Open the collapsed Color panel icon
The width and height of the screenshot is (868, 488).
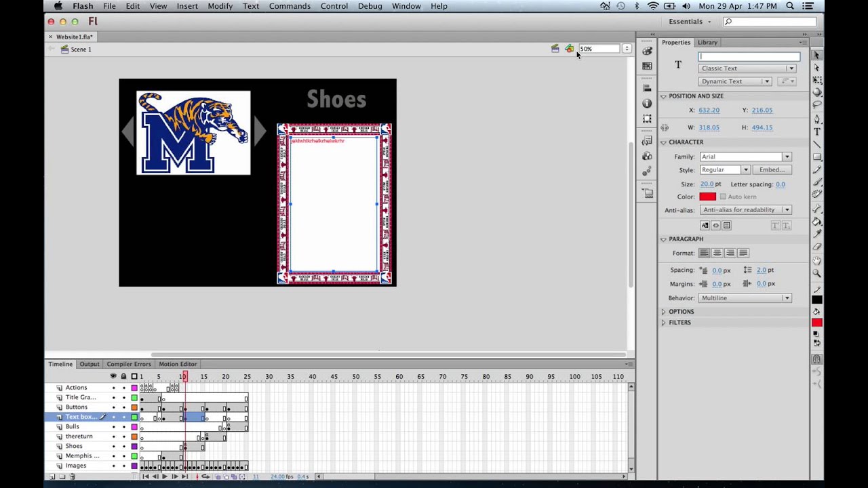(x=647, y=51)
